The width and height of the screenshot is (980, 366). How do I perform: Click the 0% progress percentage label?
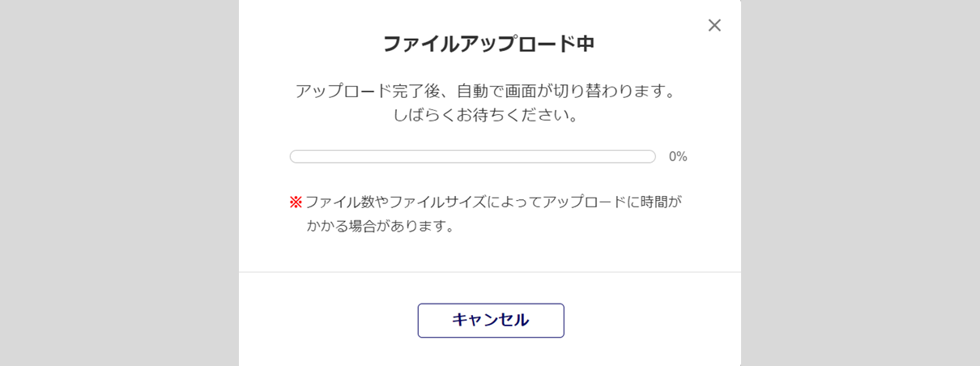click(678, 157)
